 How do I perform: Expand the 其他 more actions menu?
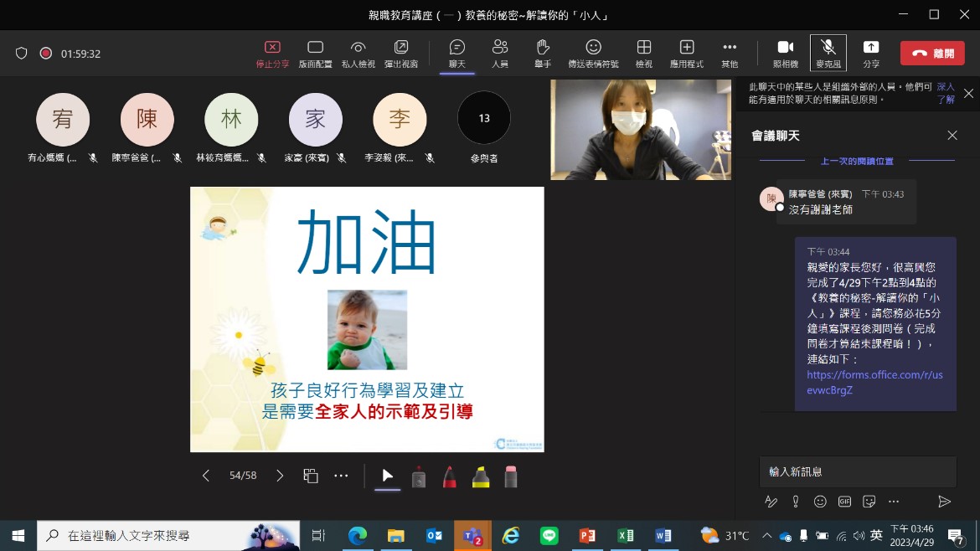pyautogui.click(x=730, y=48)
